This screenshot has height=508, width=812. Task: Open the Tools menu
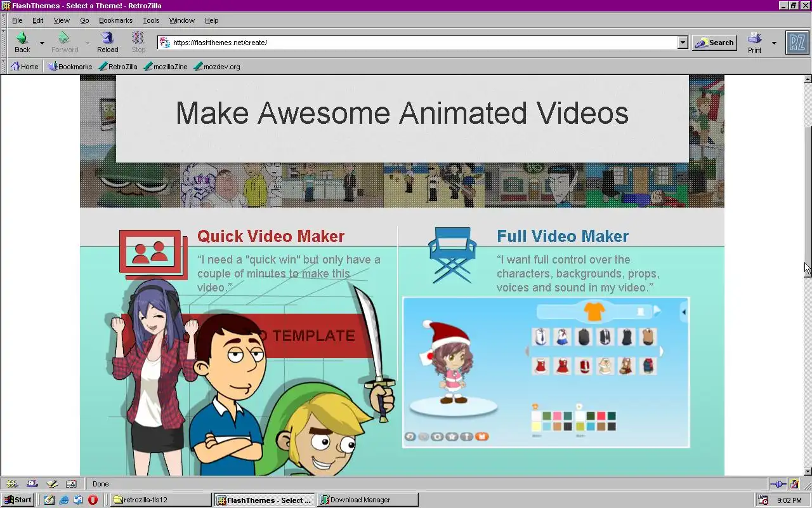click(151, 20)
